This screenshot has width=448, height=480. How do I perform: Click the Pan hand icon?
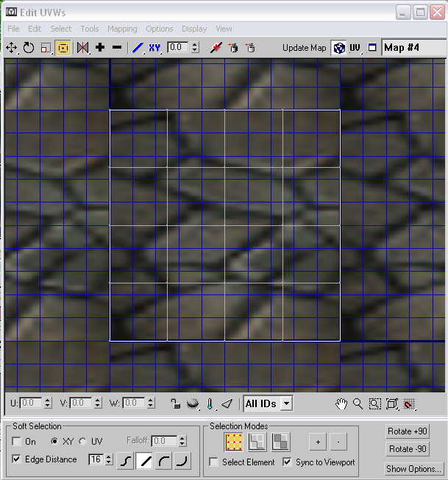(x=341, y=404)
